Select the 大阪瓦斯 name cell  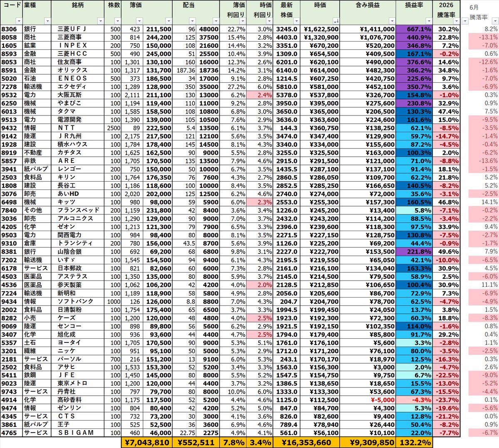point(77,95)
